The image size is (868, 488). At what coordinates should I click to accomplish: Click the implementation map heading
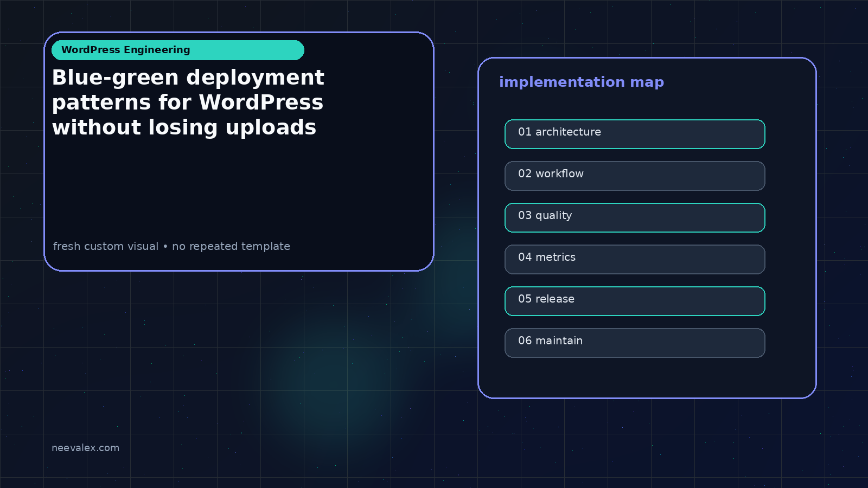coord(582,82)
